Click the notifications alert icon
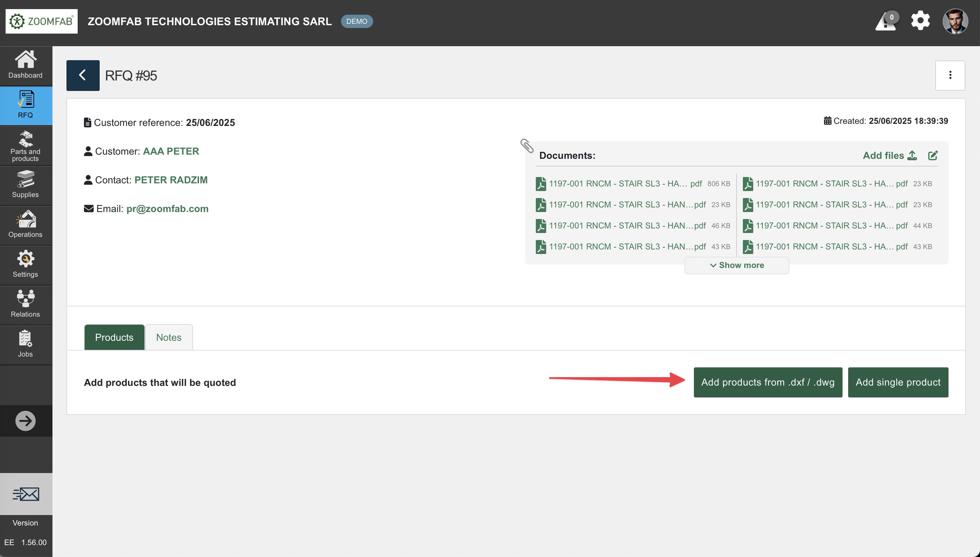 pos(886,21)
